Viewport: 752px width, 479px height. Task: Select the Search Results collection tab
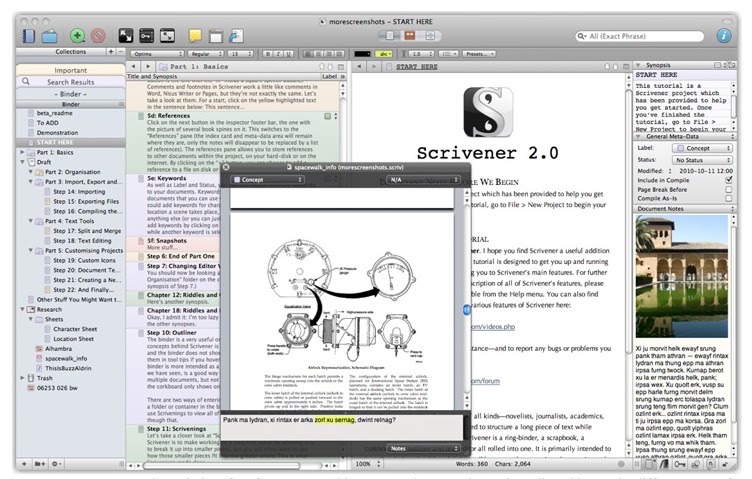click(x=70, y=82)
